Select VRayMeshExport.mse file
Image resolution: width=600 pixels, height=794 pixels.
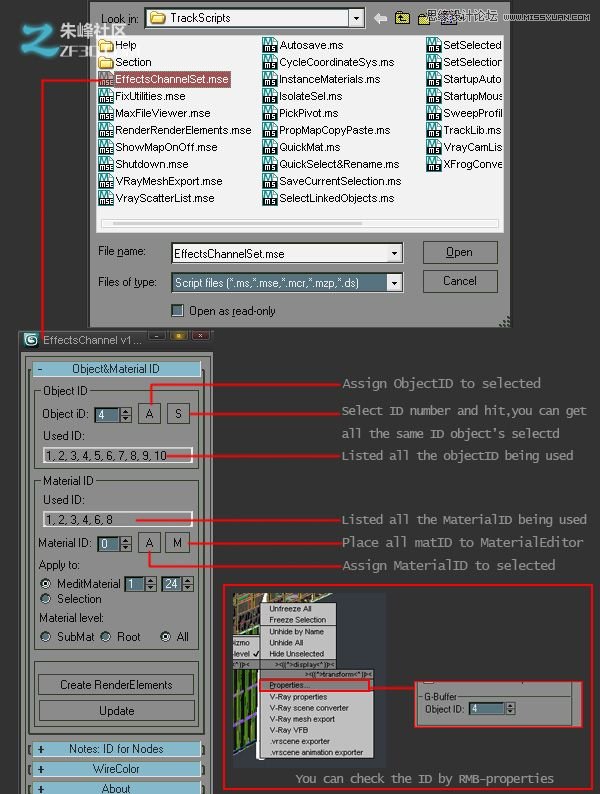tap(161, 181)
